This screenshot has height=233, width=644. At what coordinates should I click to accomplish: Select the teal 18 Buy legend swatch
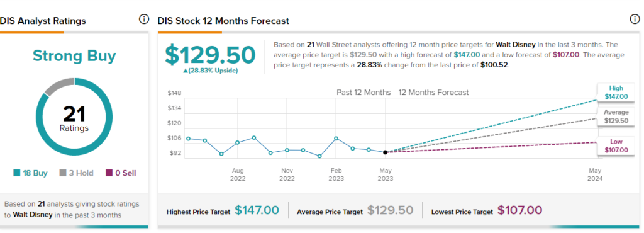coord(17,173)
